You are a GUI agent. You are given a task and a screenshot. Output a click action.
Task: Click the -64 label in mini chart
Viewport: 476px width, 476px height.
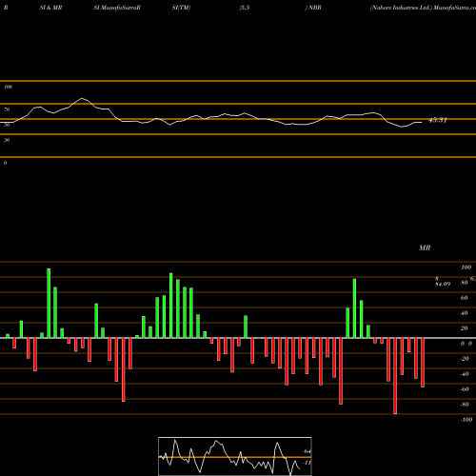point(307,451)
